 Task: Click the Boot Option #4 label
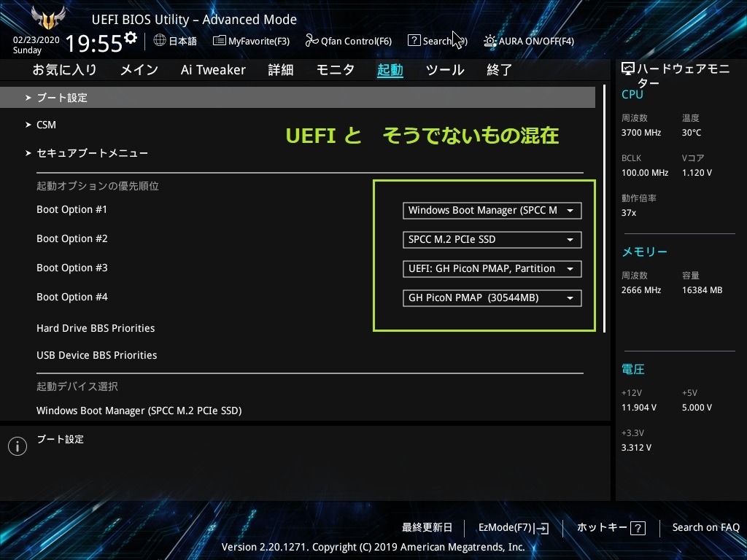pos(72,297)
